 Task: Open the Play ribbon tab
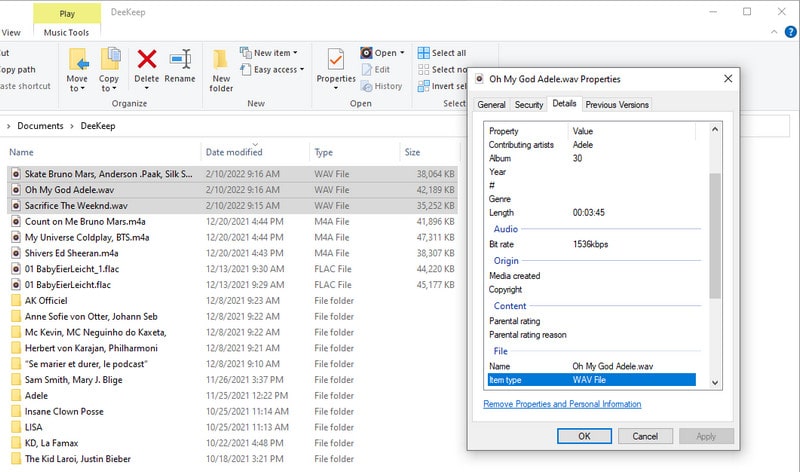click(67, 14)
